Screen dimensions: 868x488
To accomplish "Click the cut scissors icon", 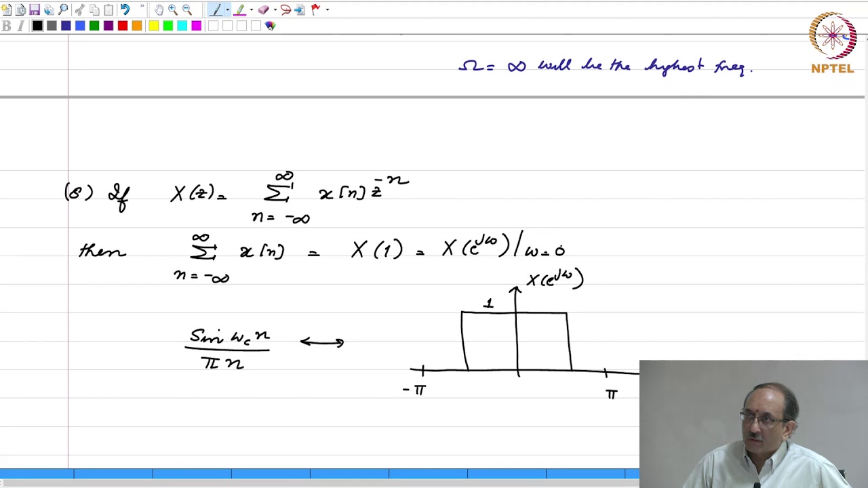I will tap(80, 9).
